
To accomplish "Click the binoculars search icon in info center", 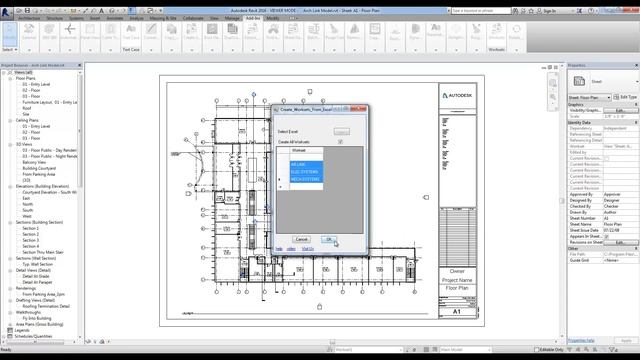I will (x=516, y=11).
